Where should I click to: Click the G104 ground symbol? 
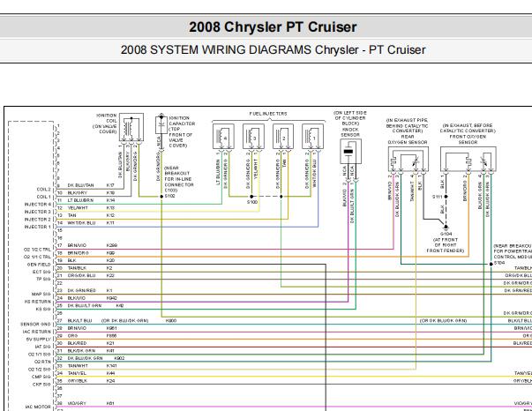point(446,228)
